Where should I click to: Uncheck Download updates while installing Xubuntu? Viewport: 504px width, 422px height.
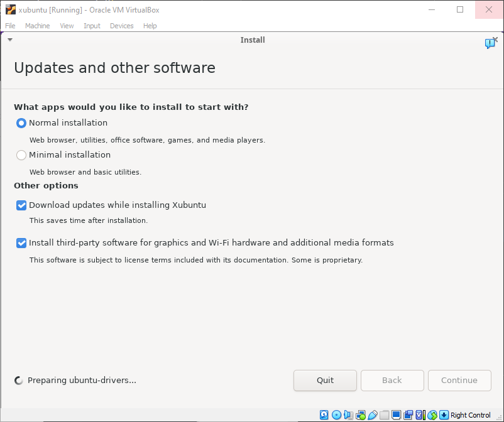tap(21, 205)
